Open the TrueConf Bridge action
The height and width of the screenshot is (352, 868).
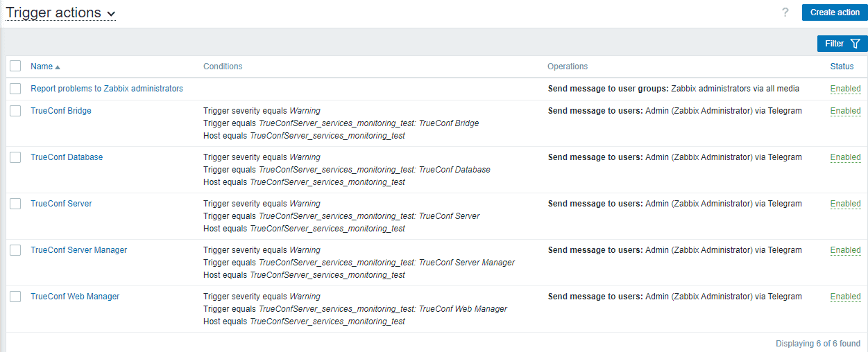click(61, 111)
